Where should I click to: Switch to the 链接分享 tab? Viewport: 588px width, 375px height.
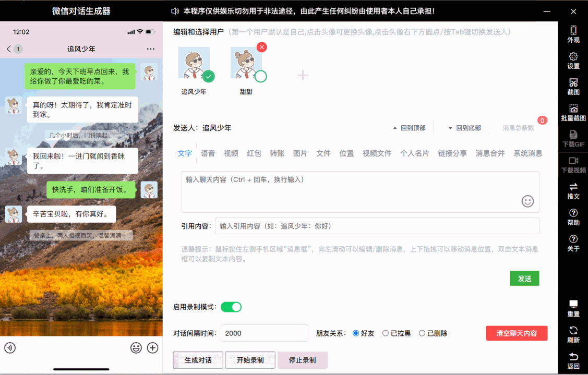[x=452, y=153]
